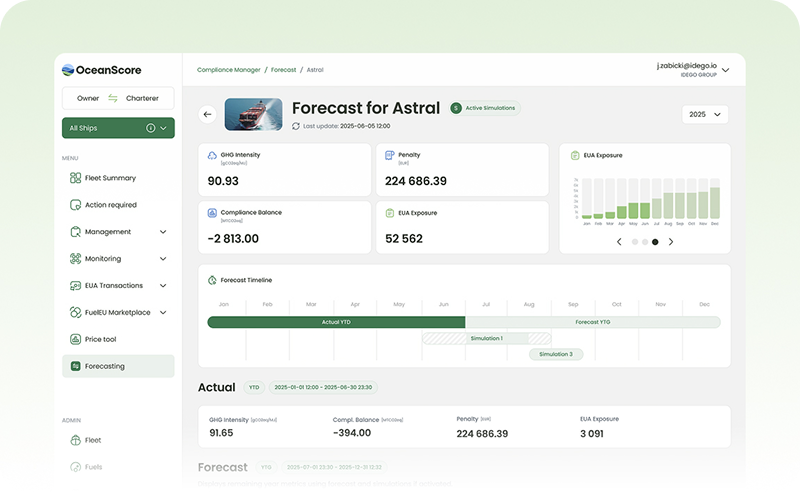Click the Simulation 1 bar in timeline

[x=486, y=339]
